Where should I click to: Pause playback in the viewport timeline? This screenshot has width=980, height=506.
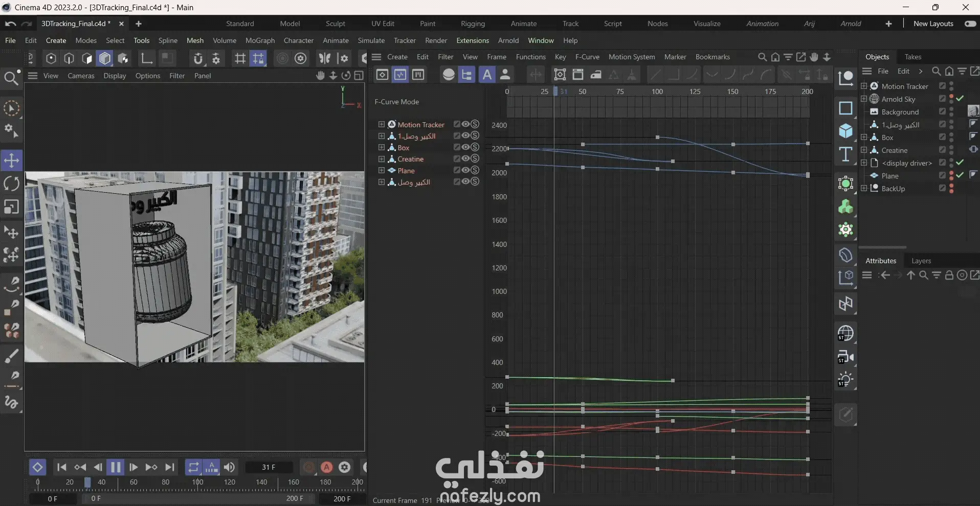pos(116,467)
